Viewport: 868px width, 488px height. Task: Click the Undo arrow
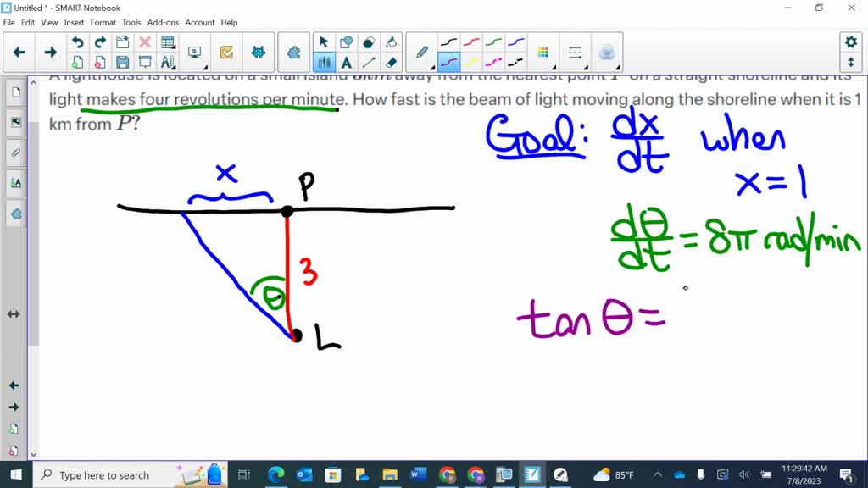tap(78, 42)
